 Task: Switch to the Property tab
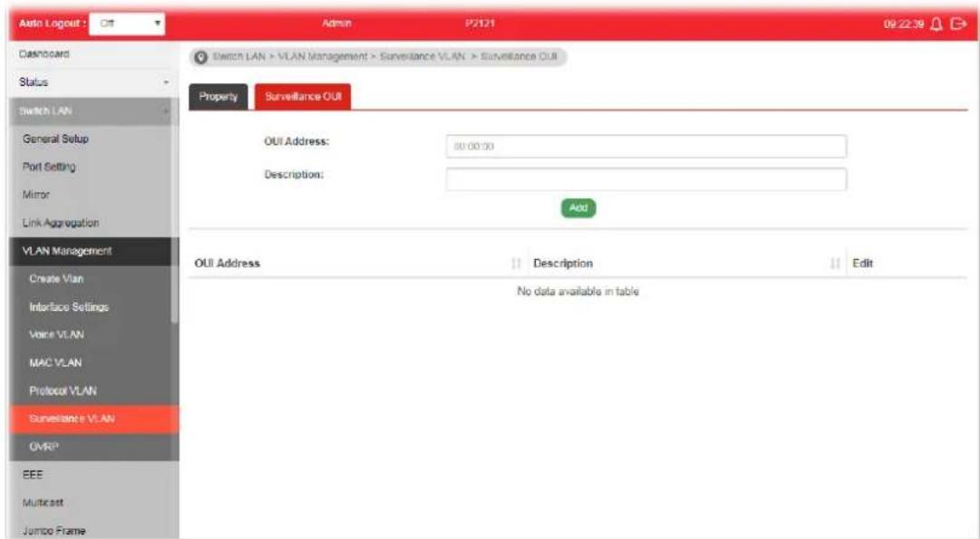pos(218,97)
